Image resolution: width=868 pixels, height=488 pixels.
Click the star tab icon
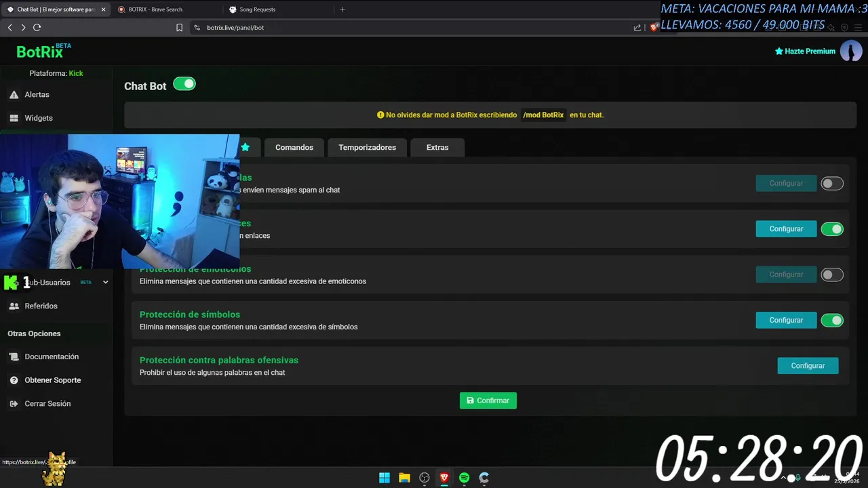245,147
